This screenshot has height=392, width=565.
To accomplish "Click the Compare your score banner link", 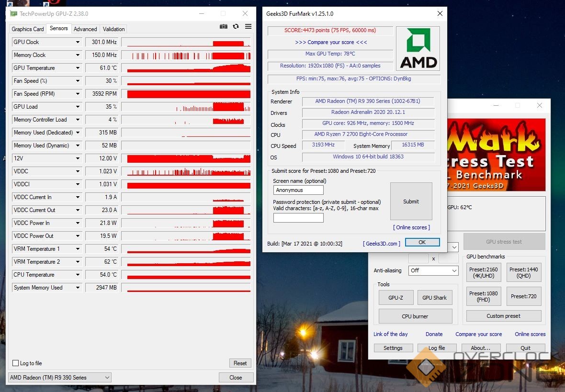I will click(331, 42).
